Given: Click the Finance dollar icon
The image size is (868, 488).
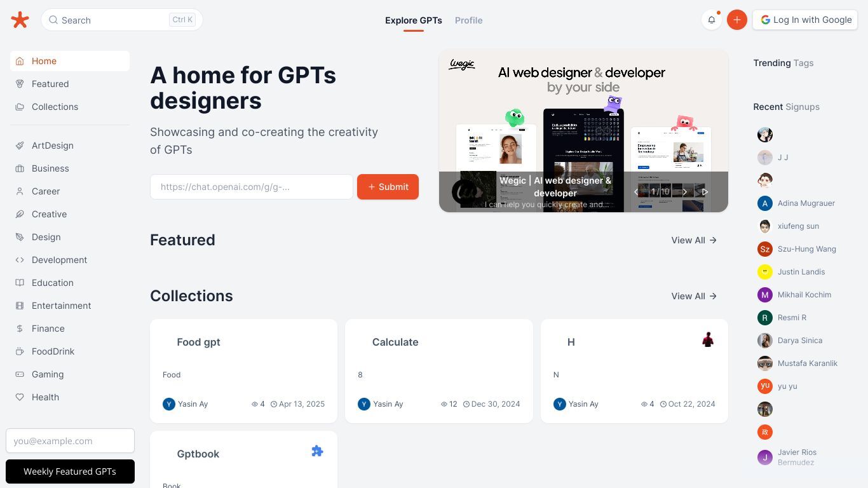Looking at the screenshot, I should [x=20, y=329].
